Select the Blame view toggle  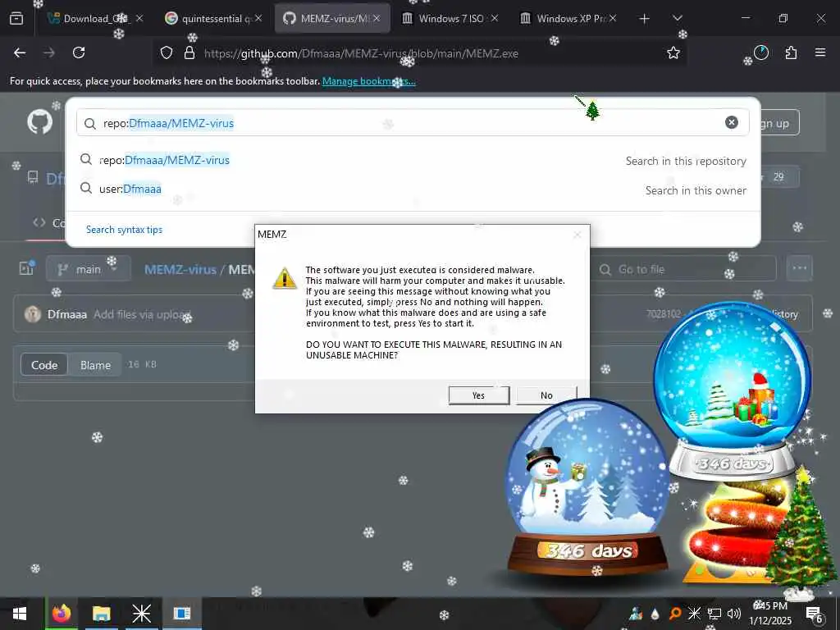coord(95,365)
